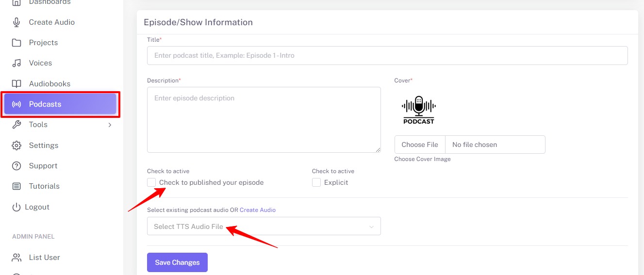The height and width of the screenshot is (275, 644).
Task: Open Settings page label
Action: [44, 146]
